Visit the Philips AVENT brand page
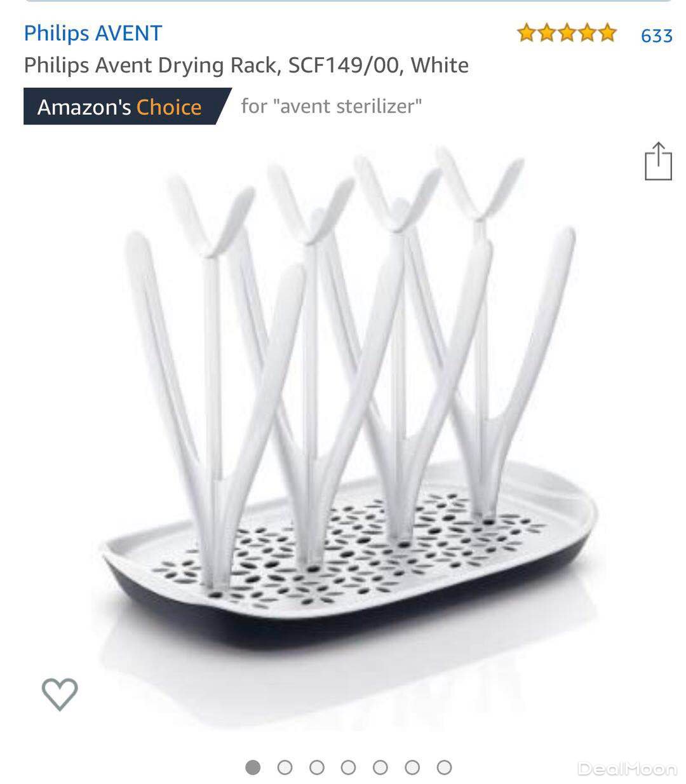 tap(93, 33)
